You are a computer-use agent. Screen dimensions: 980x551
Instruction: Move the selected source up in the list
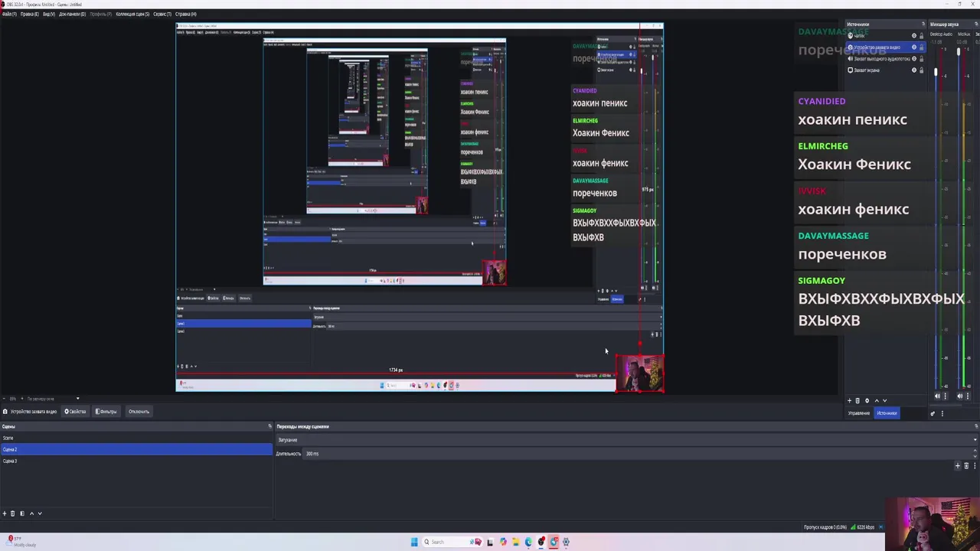coord(877,400)
